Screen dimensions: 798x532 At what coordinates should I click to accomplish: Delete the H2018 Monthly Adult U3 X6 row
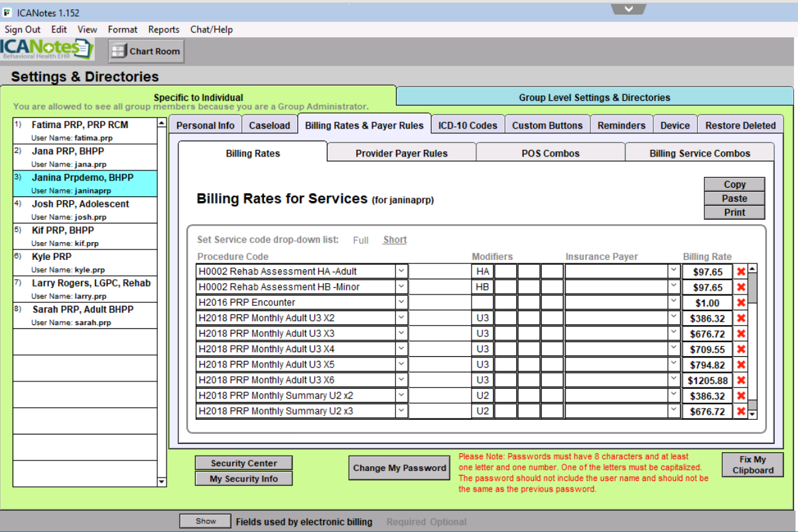coord(741,381)
